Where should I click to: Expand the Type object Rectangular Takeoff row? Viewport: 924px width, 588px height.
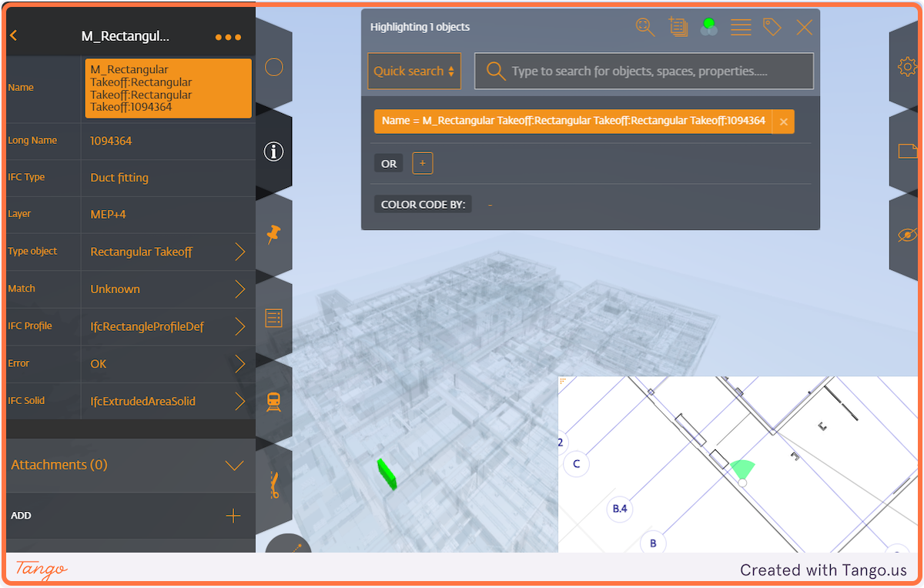tap(239, 252)
